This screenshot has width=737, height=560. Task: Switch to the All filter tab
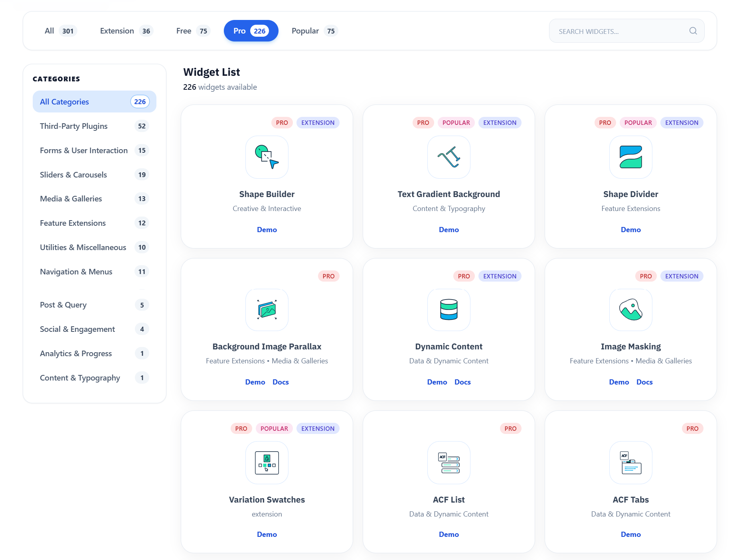[60, 31]
